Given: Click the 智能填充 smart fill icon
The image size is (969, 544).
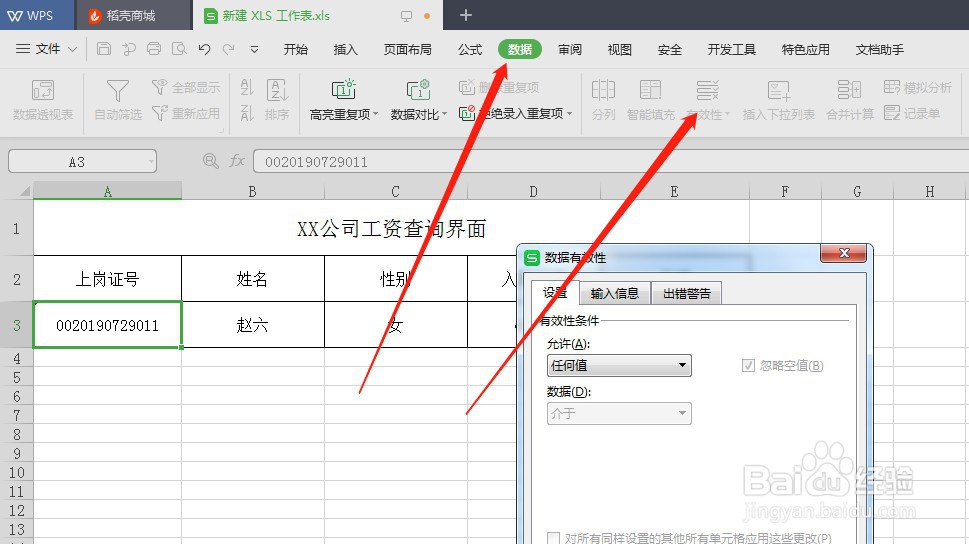Looking at the screenshot, I should [x=650, y=90].
